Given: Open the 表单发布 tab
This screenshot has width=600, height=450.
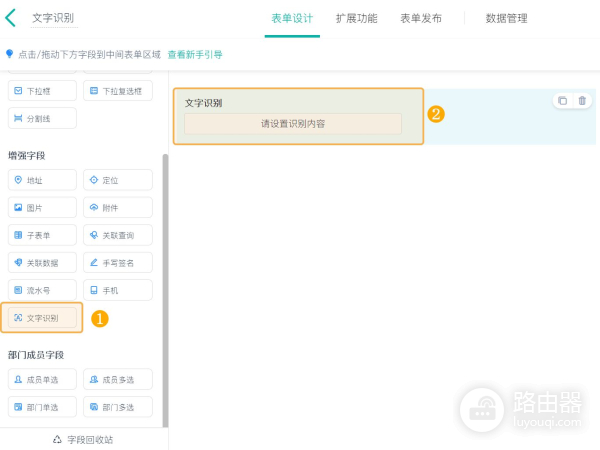Looking at the screenshot, I should [x=421, y=18].
